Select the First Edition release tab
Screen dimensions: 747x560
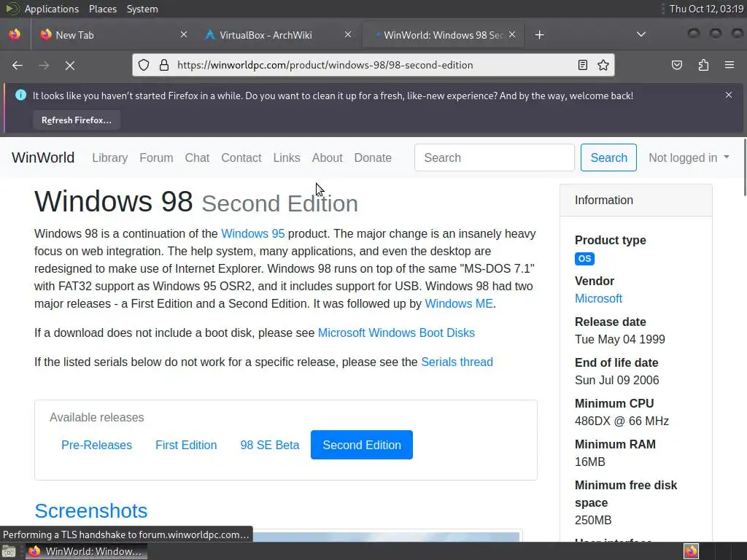(186, 445)
